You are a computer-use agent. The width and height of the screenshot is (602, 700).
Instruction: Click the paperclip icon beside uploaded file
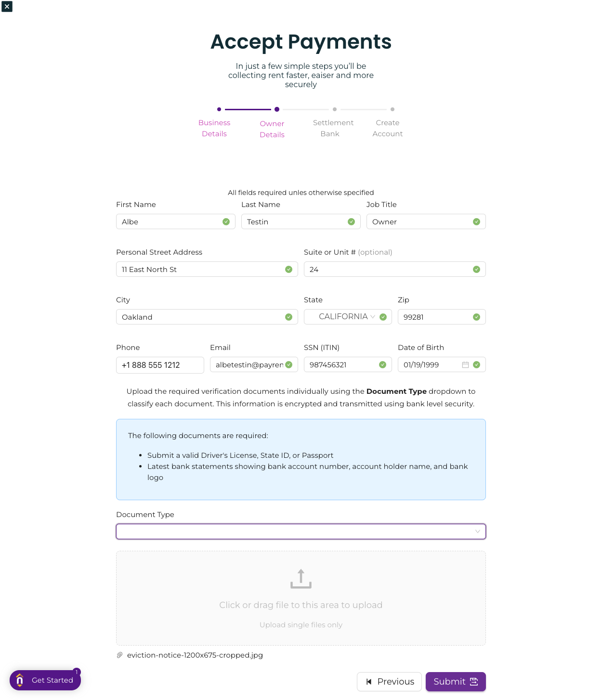119,655
